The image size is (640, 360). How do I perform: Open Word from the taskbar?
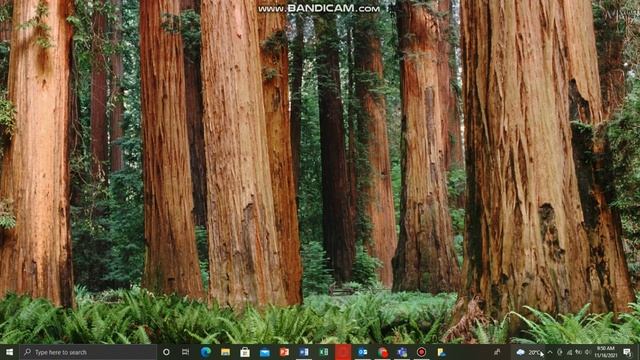[x=303, y=352]
